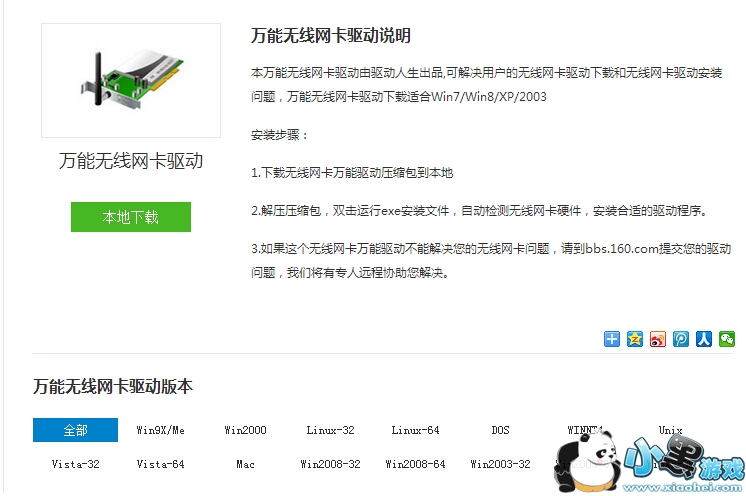Select the Win9X/Me version filter

click(x=160, y=430)
